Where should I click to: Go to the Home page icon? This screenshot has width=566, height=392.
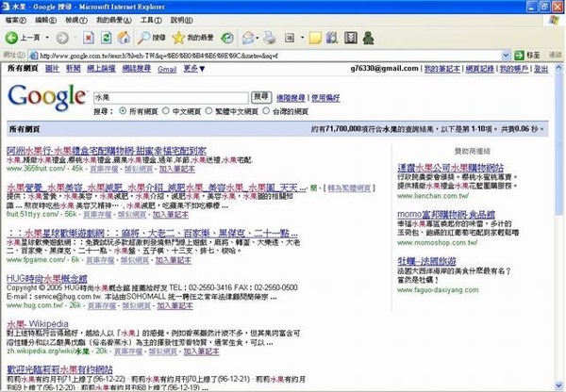[124, 38]
